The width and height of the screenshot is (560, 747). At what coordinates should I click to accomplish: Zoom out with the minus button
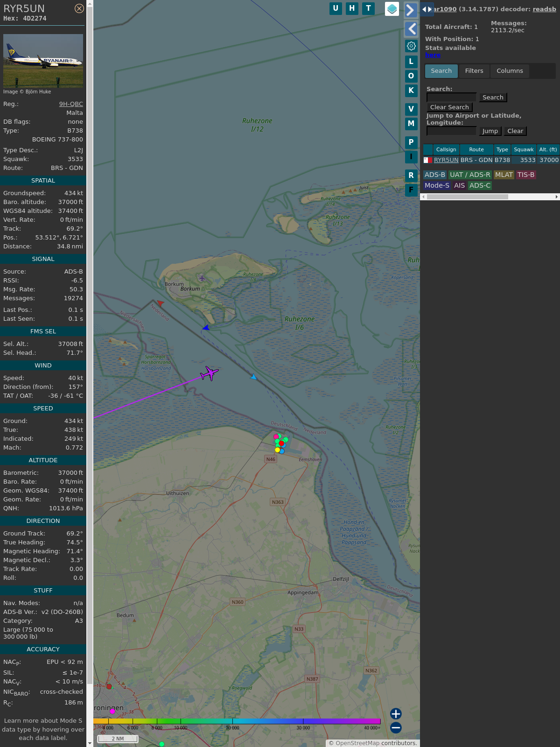click(x=396, y=727)
